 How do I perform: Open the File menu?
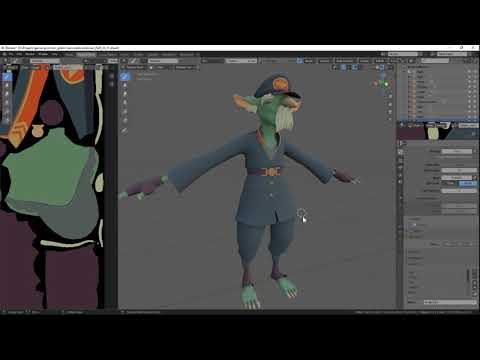click(x=11, y=54)
